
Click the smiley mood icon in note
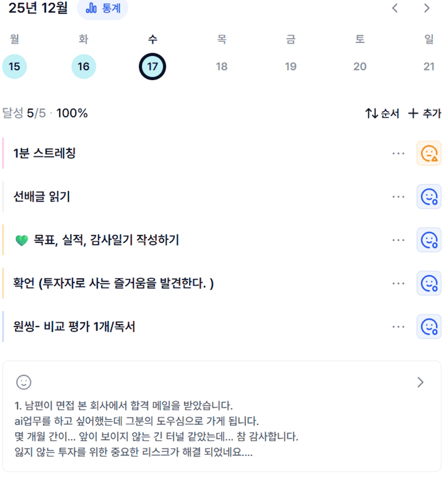(x=23, y=382)
